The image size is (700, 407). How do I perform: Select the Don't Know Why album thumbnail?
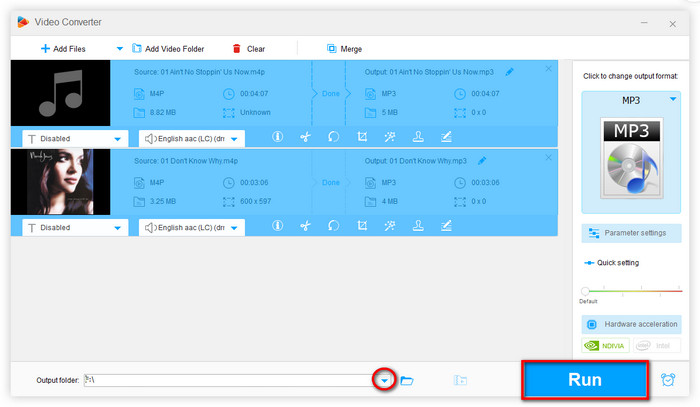[x=60, y=182]
